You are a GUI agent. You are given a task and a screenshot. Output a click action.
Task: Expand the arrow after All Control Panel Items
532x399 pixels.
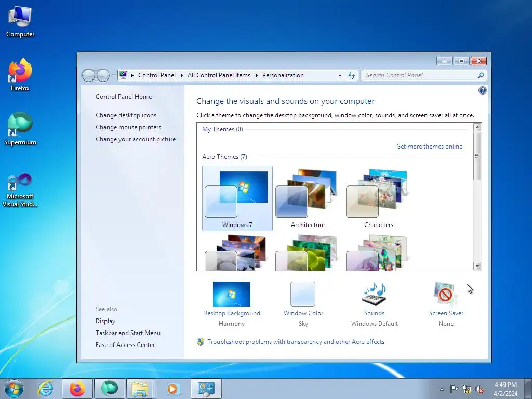[256, 75]
